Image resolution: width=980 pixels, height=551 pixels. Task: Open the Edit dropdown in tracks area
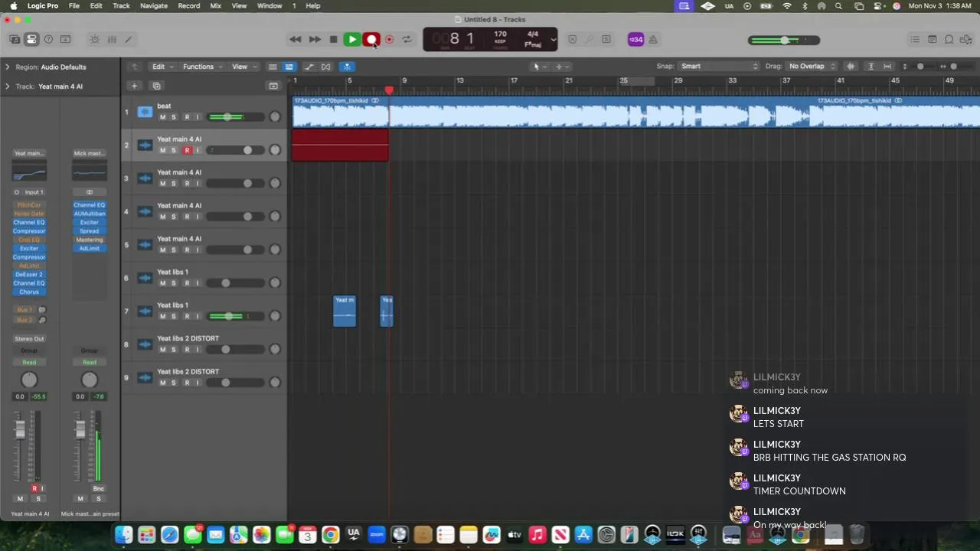click(162, 67)
